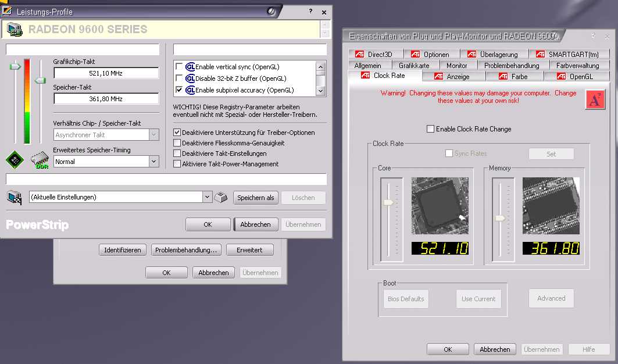
Task: Switch to the Farbe tab
Action: pos(515,77)
